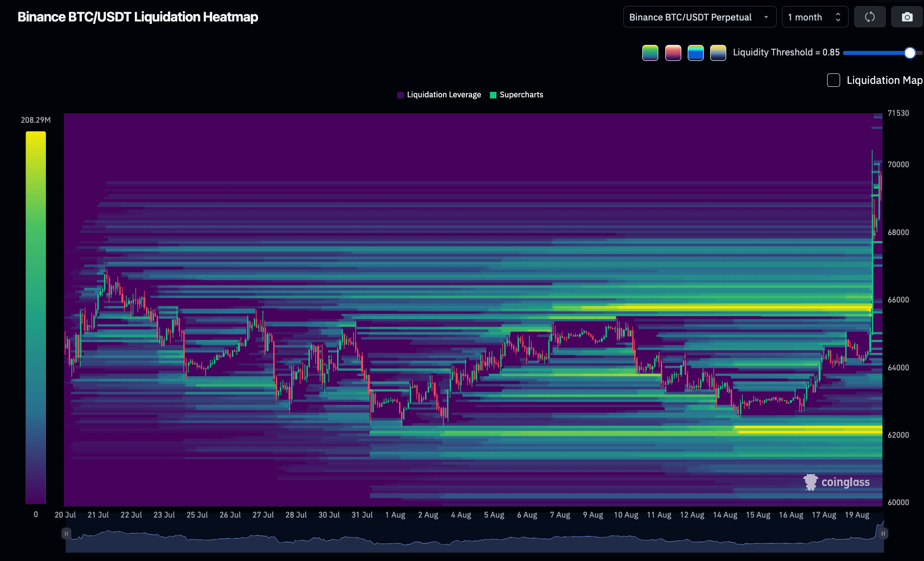924x561 pixels.
Task: Select the blue-cyan color scheme swatch
Action: (696, 52)
